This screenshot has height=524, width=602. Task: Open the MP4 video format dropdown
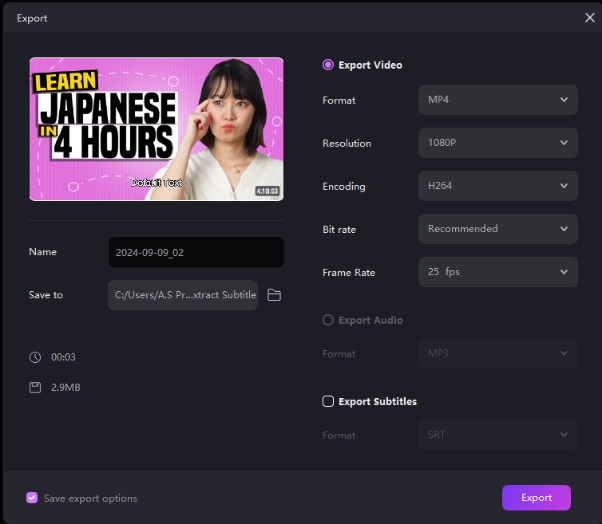click(497, 100)
